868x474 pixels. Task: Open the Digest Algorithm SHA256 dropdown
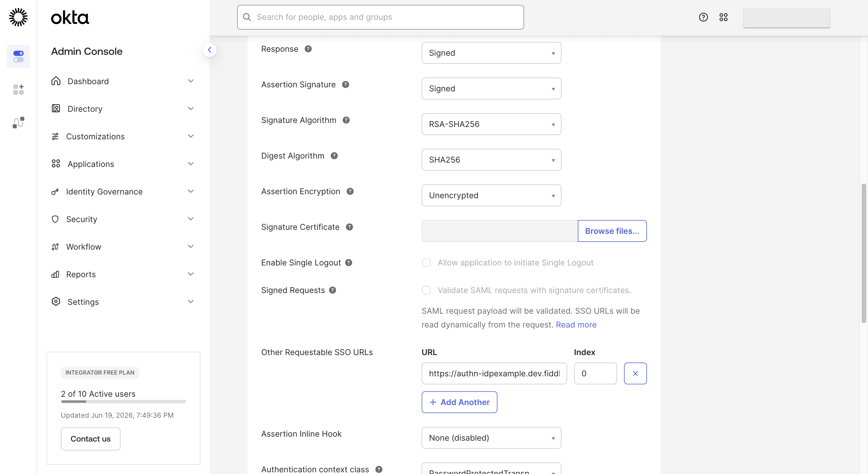(491, 160)
